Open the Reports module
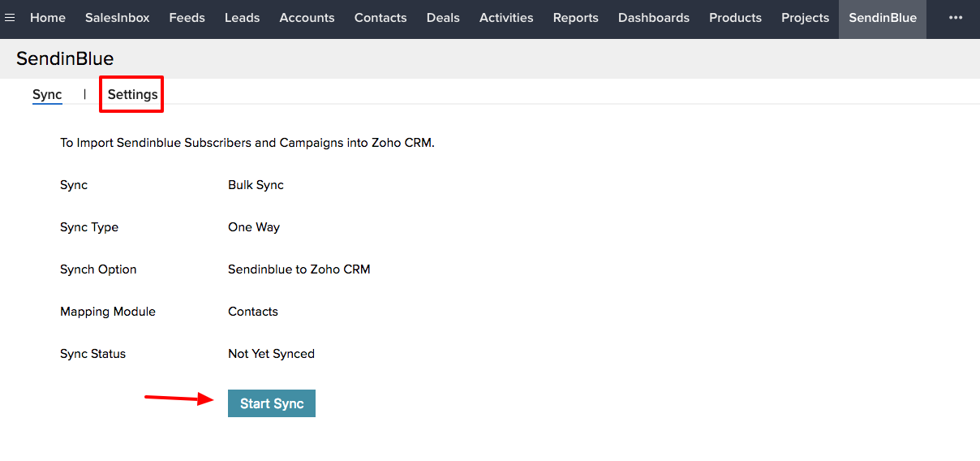This screenshot has width=980, height=461. click(576, 18)
